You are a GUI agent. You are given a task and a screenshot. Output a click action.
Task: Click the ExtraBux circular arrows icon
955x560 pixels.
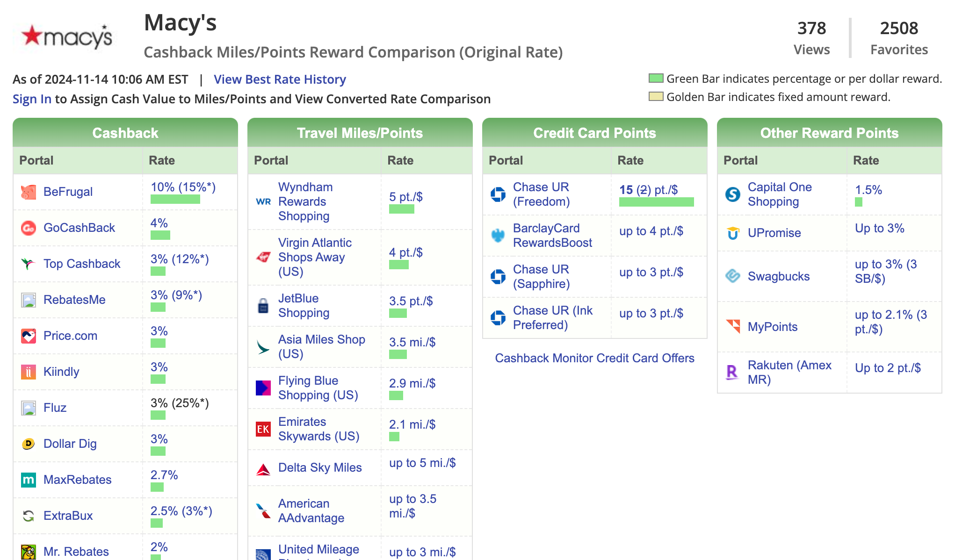click(x=29, y=516)
